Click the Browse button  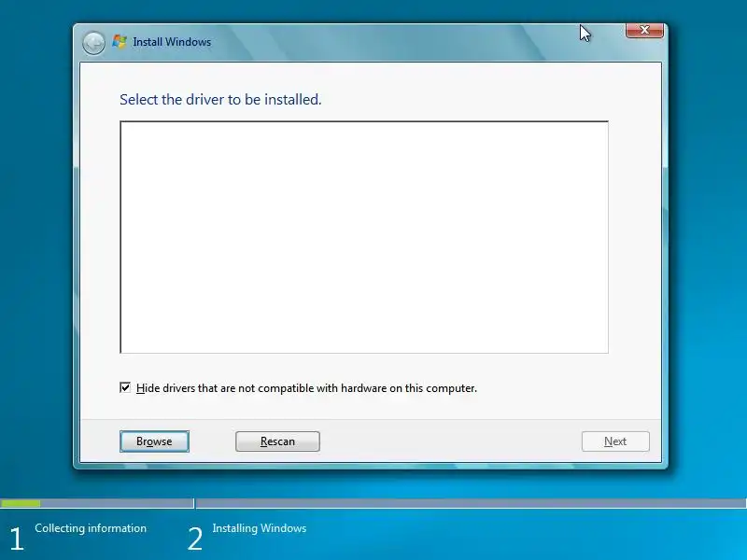coord(154,441)
